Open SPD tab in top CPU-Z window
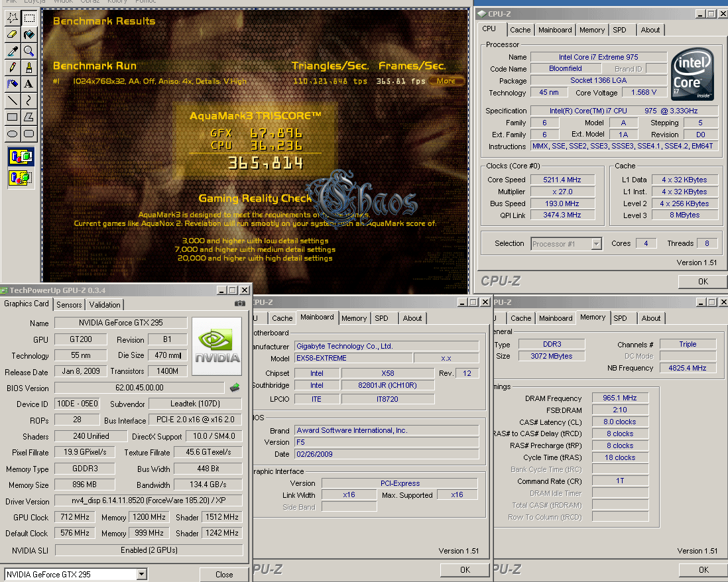The image size is (728, 582). [x=619, y=30]
